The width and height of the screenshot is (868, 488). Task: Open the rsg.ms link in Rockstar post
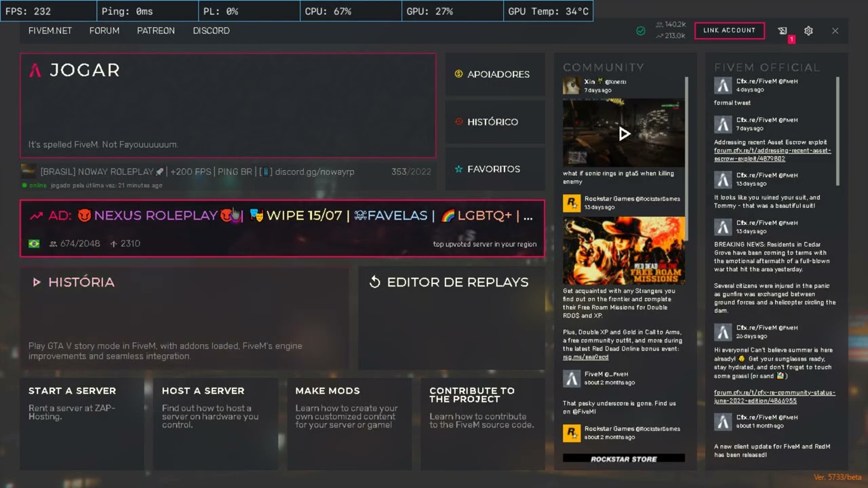click(585, 357)
